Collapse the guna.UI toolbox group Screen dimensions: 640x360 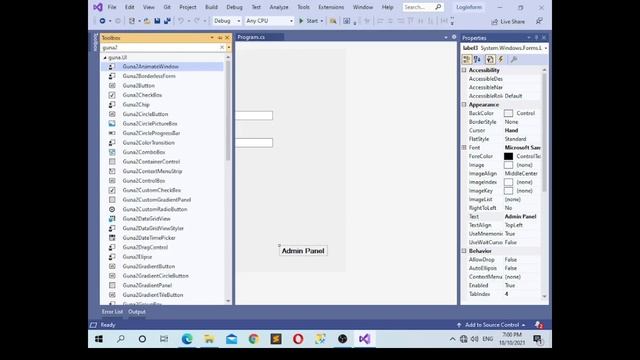105,58
